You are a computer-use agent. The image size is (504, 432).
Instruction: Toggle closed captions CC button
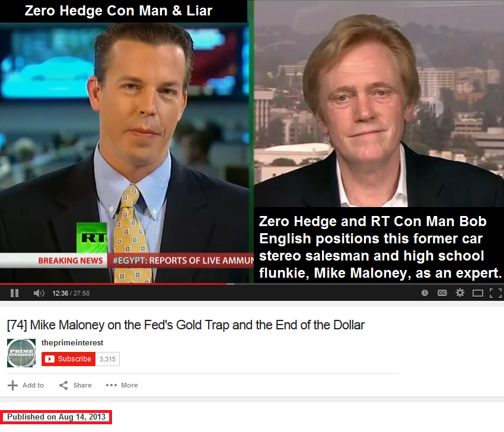pos(442,293)
